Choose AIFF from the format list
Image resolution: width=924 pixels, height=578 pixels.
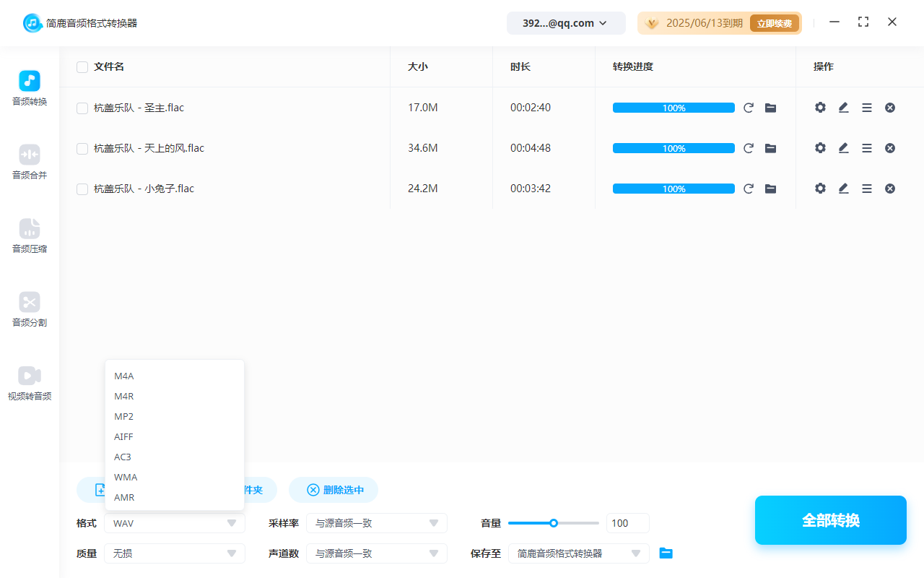click(x=124, y=436)
